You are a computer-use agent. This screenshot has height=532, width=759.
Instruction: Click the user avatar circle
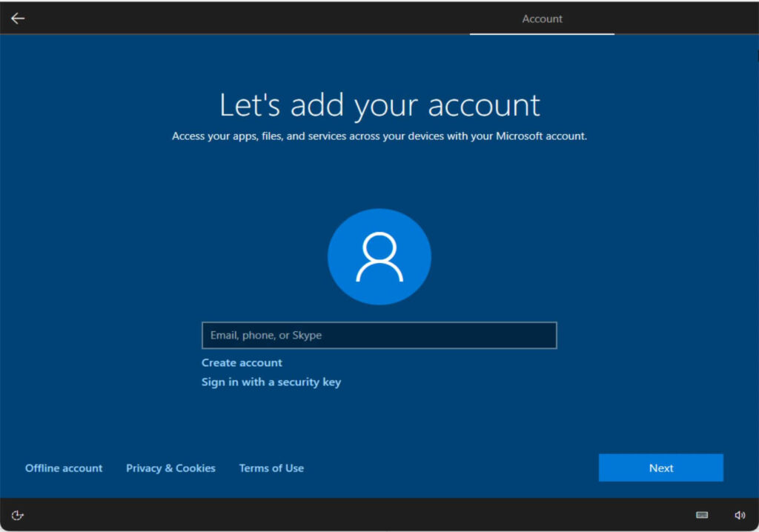pos(379,256)
